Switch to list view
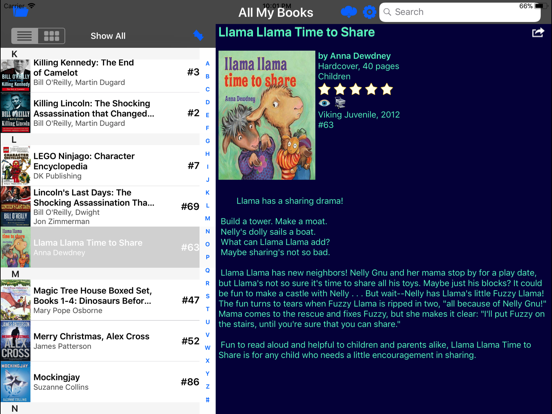Image resolution: width=552 pixels, height=414 pixels. (25, 36)
